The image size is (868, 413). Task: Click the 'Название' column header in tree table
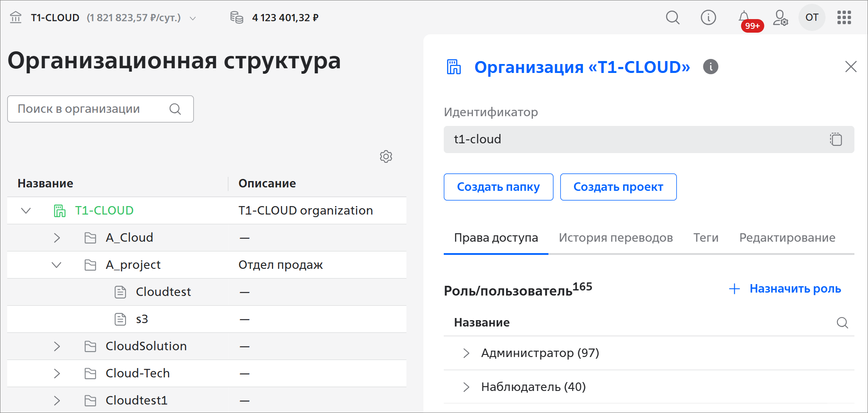(45, 183)
